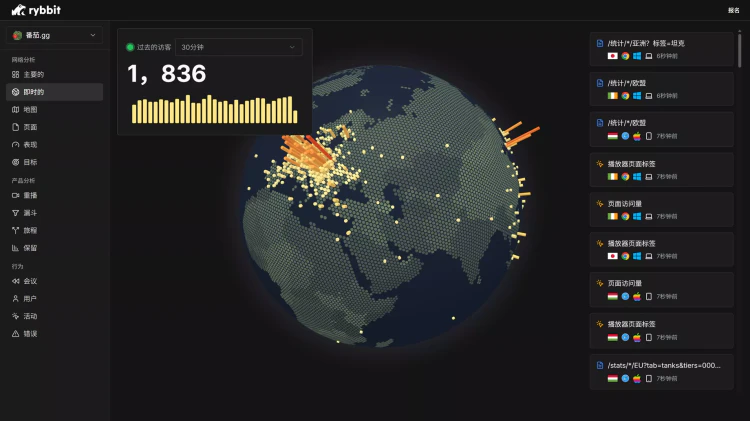This screenshot has height=421, width=750.
Task: Click the 报名 sign-up link
Action: click(733, 10)
